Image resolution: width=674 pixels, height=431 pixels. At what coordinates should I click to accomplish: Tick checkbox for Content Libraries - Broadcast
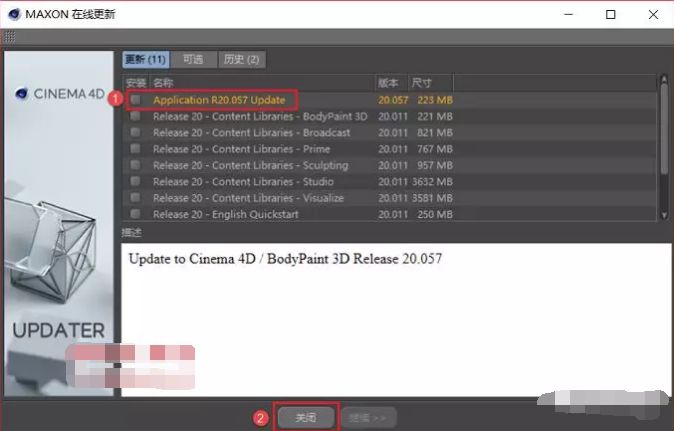click(x=135, y=132)
